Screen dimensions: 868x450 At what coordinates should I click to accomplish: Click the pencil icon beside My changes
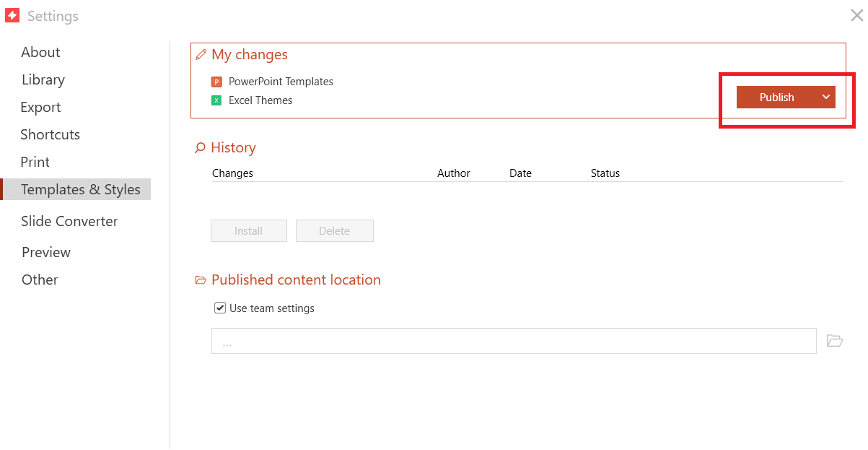[201, 53]
